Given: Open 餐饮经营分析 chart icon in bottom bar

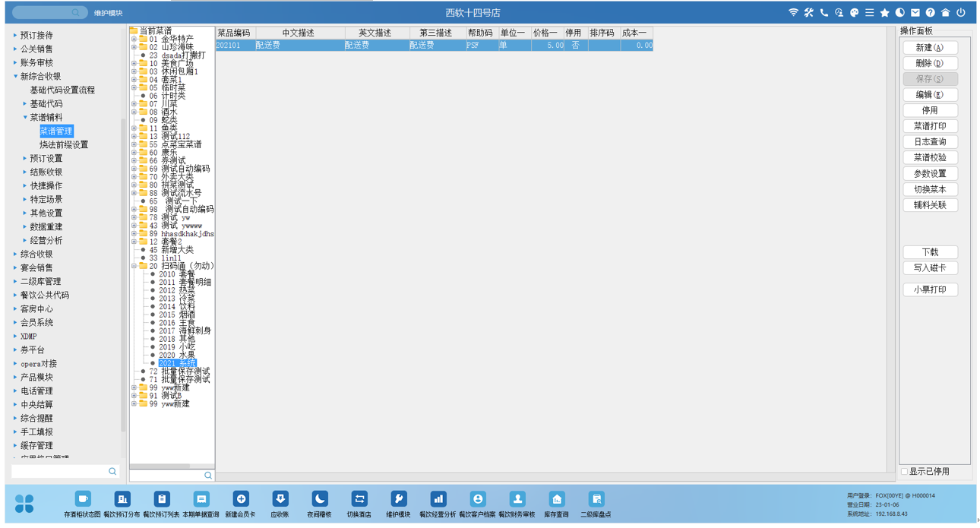Looking at the screenshot, I should point(438,500).
